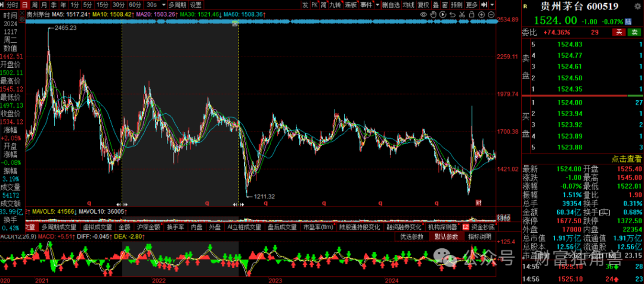Click the small X icon beside 贵州茅台 legend
Image resolution: width=644 pixels, height=284 pixels.
(x=22, y=13)
